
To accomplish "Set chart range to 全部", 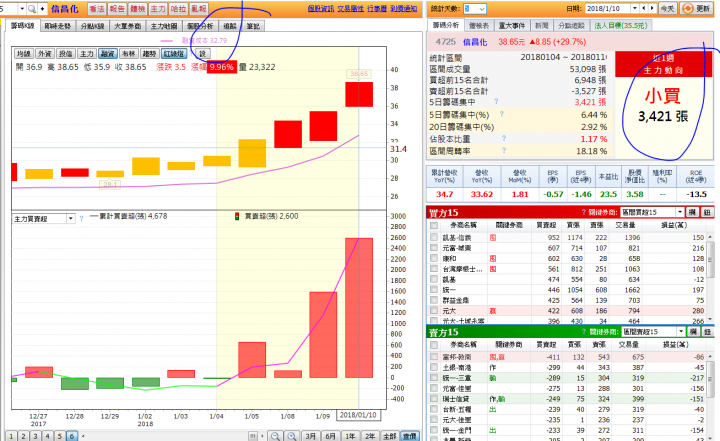I will pos(389,436).
